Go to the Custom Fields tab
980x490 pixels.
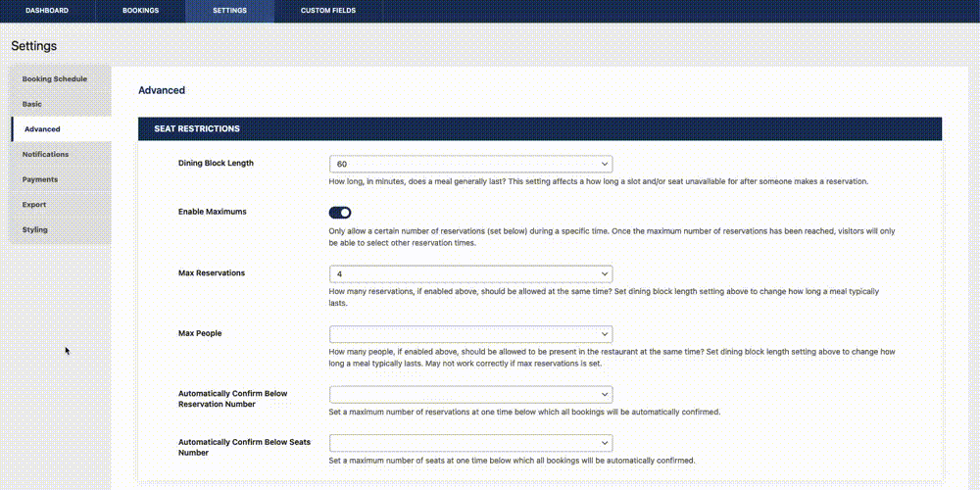tap(328, 11)
